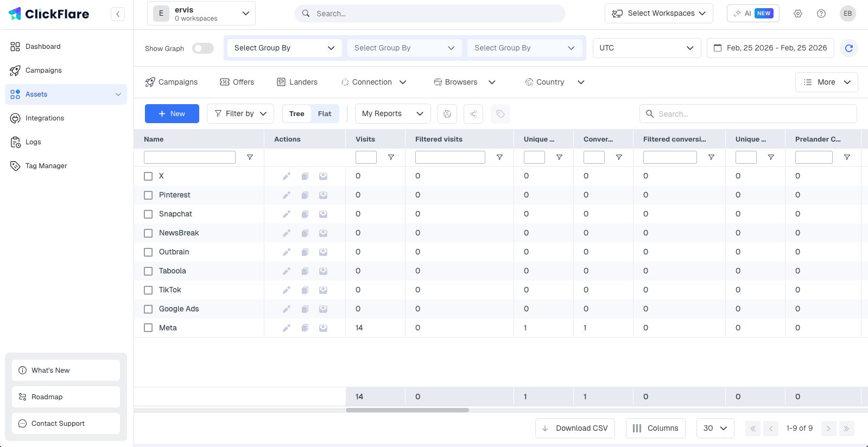868x447 pixels.
Task: Switch to Flat view mode
Action: (x=325, y=114)
